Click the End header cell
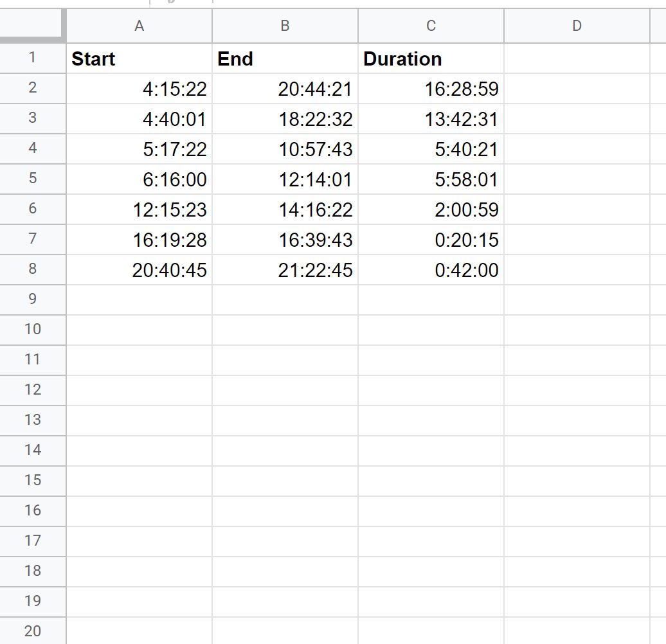 [285, 58]
